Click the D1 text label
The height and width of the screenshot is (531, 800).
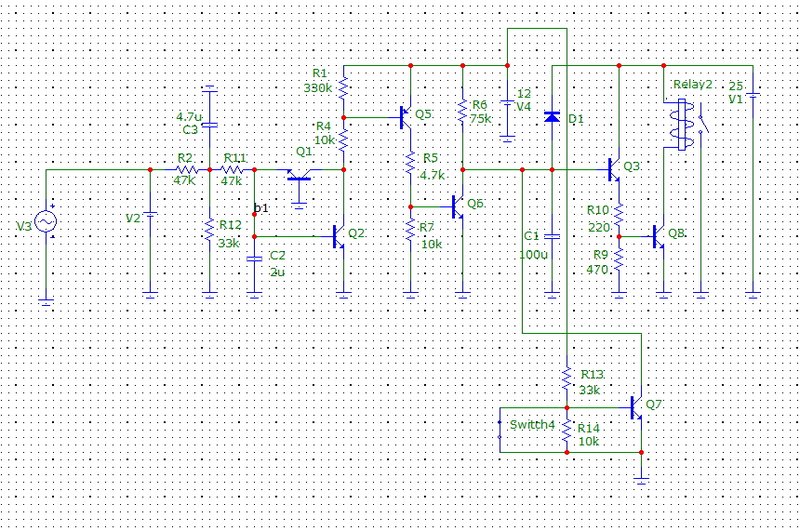tap(576, 119)
